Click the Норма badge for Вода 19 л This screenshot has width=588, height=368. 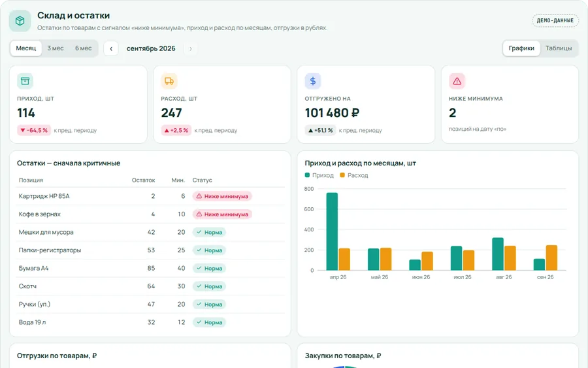tap(209, 322)
